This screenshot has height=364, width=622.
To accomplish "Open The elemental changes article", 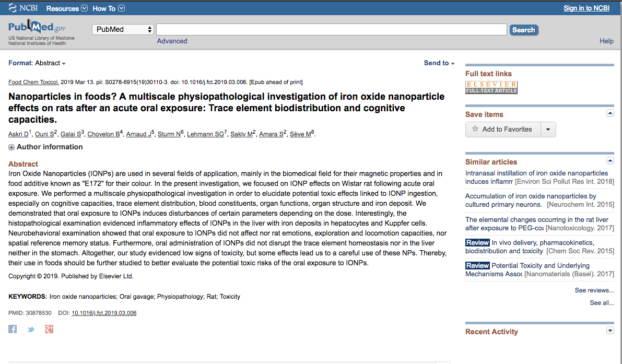I will (537, 223).
